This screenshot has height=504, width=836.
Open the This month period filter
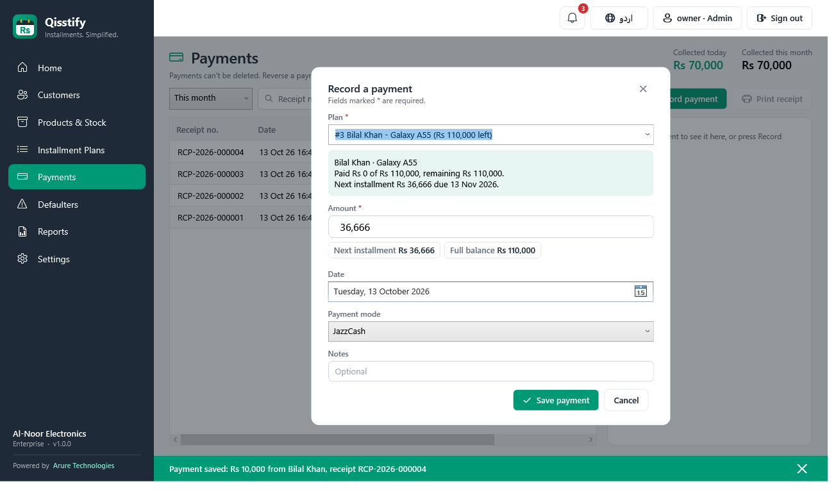[211, 98]
